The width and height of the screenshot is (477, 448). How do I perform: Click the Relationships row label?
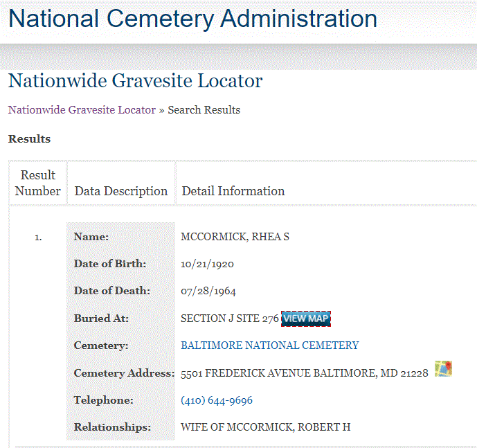click(112, 427)
